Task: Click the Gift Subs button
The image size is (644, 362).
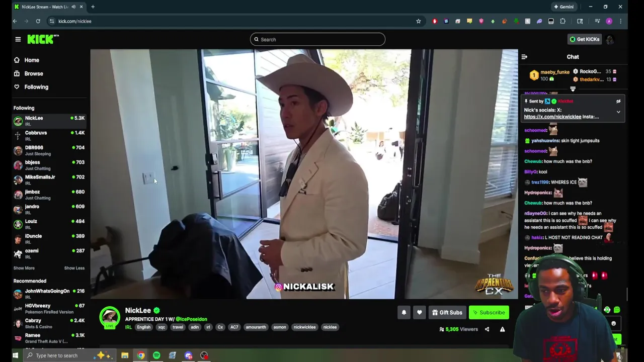Action: pos(447,313)
